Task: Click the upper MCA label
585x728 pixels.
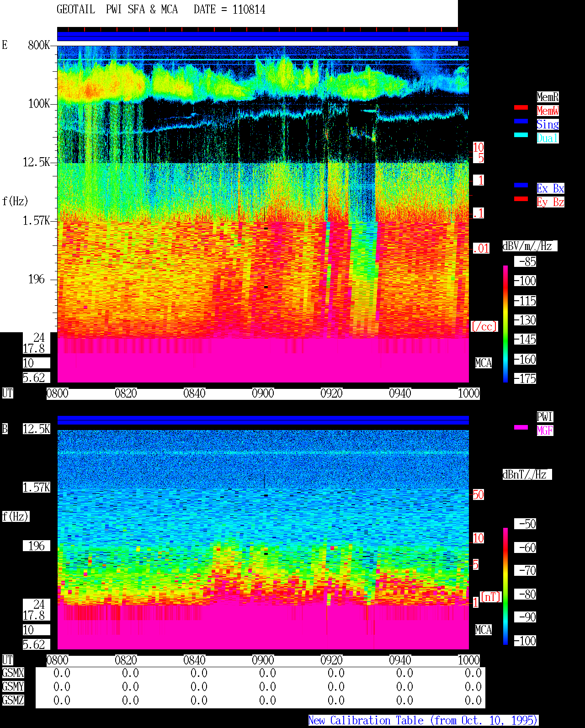Action: [484, 363]
